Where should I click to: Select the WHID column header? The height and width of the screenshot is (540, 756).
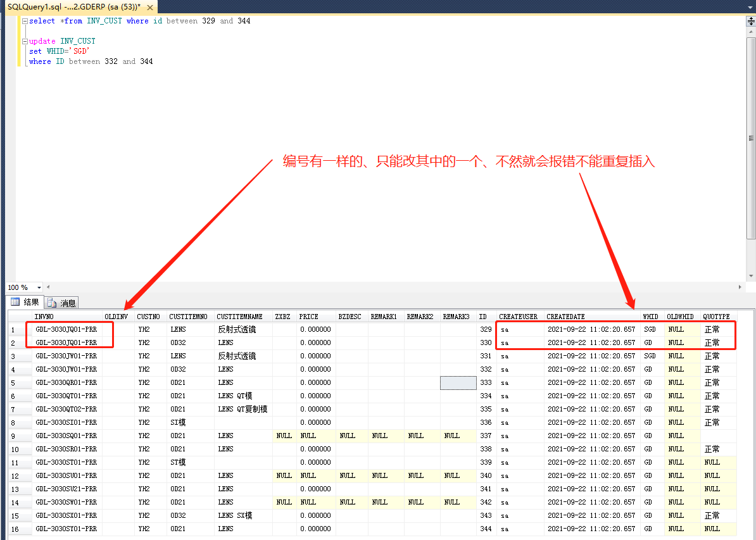pos(651,316)
